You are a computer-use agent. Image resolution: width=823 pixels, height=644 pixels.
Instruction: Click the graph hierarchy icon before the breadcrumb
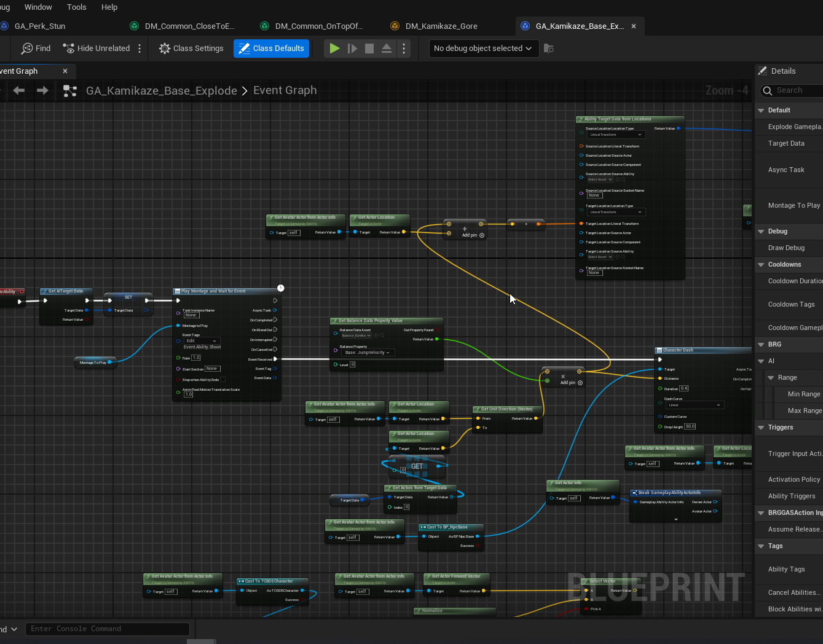click(x=70, y=91)
